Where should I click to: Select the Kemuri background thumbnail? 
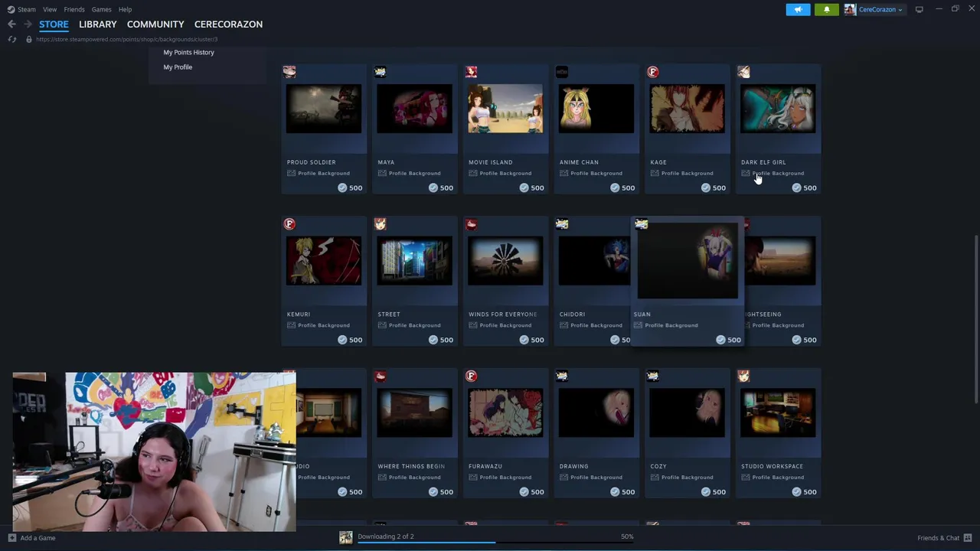click(324, 261)
